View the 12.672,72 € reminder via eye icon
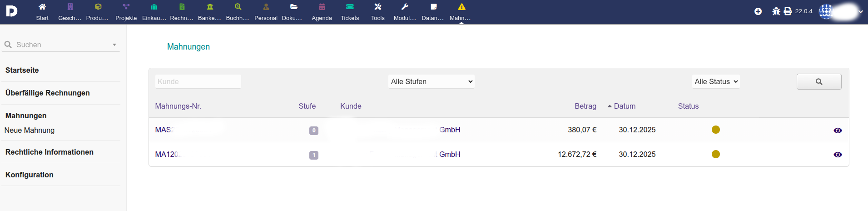The height and width of the screenshot is (211, 868). click(x=838, y=155)
